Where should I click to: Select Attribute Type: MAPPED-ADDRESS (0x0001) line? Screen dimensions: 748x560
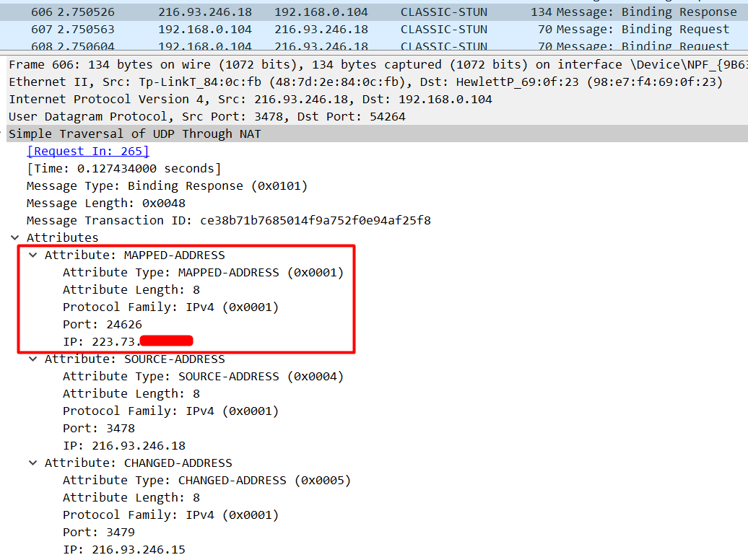(x=203, y=273)
